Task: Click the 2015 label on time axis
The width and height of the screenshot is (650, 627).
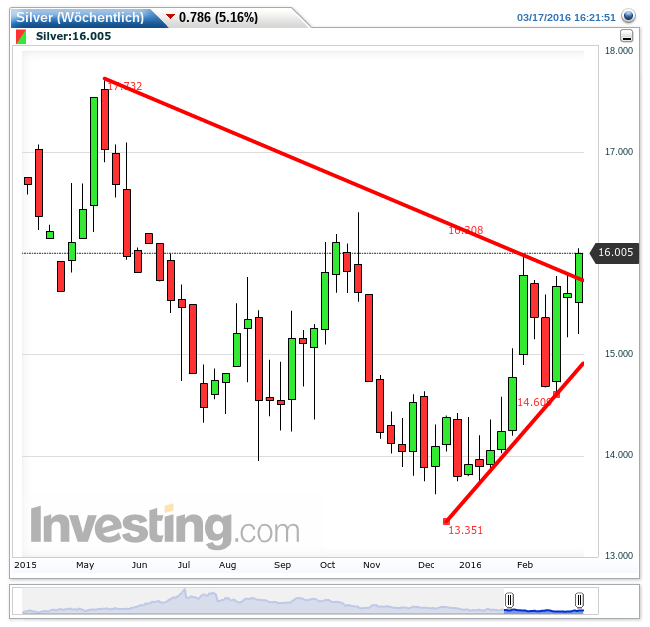Action: coord(25,565)
